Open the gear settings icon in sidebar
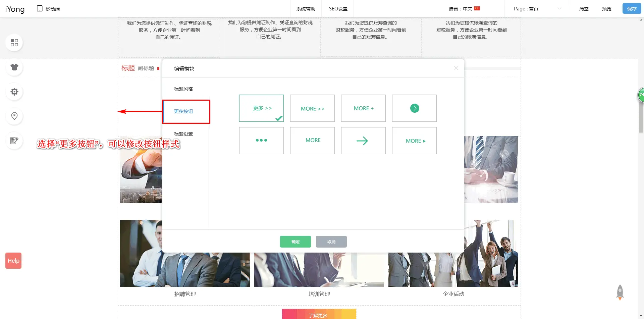The height and width of the screenshot is (319, 644). (x=14, y=92)
